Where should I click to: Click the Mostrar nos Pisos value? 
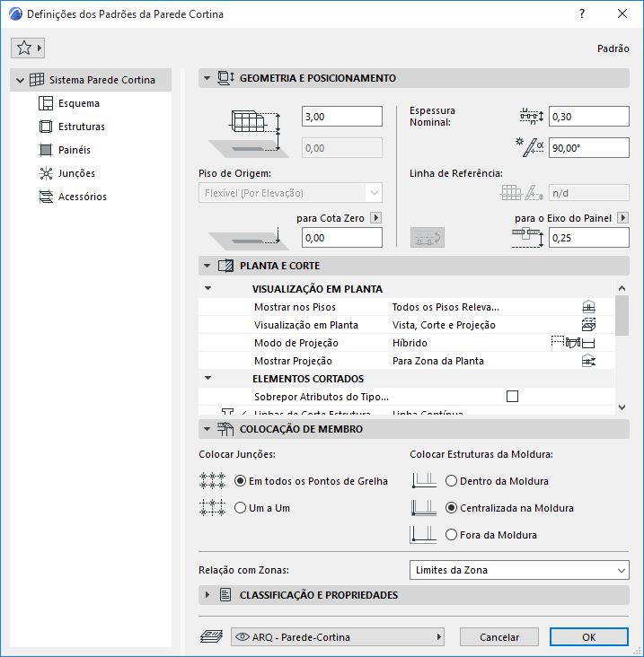click(x=446, y=307)
